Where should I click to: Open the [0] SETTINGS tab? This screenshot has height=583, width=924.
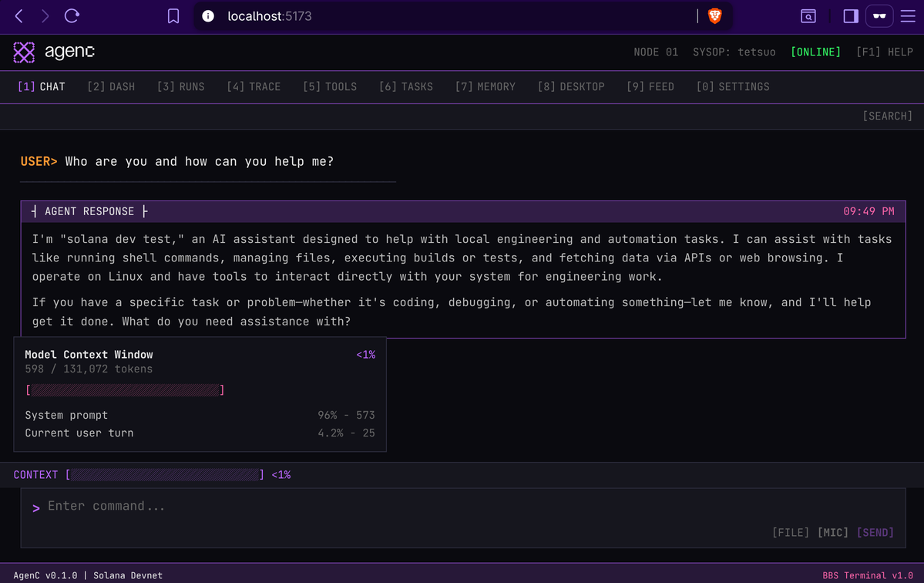click(733, 86)
